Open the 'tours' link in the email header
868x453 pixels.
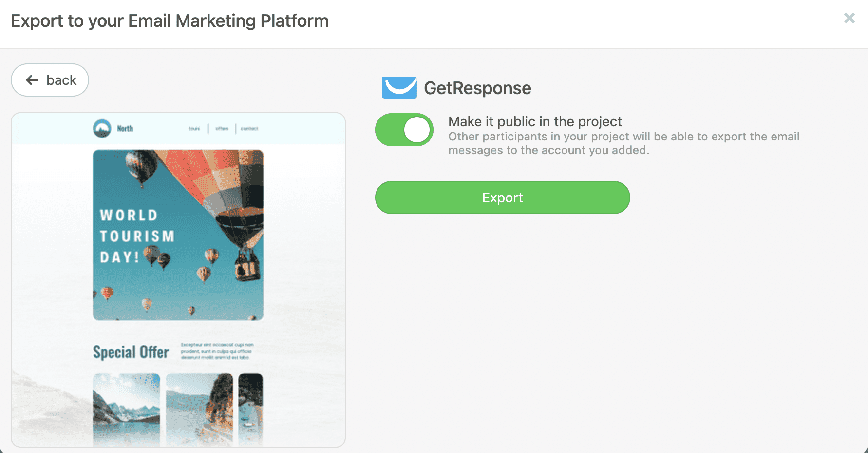194,128
